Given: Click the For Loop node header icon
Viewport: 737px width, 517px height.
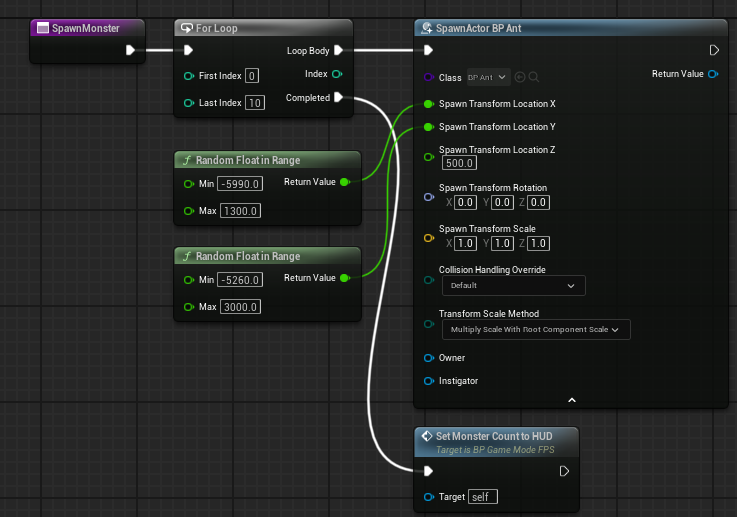Looking at the screenshot, I should point(187,28).
